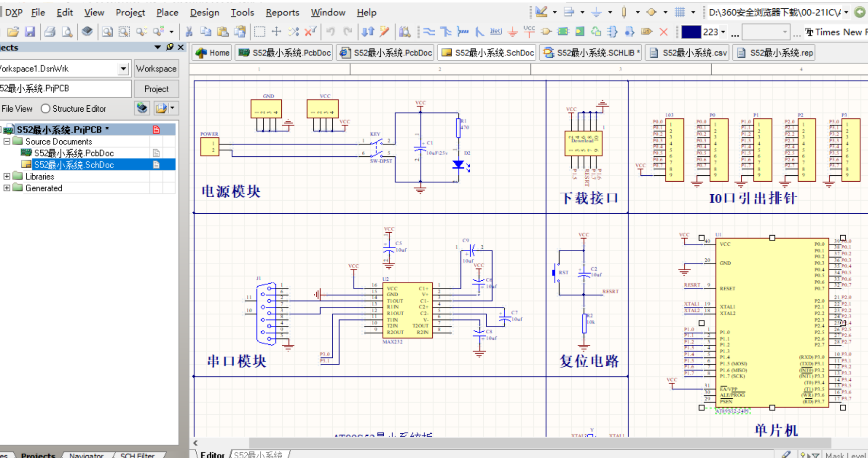Open the 223 color value dropdown
This screenshot has height=458, width=868.
click(x=723, y=32)
